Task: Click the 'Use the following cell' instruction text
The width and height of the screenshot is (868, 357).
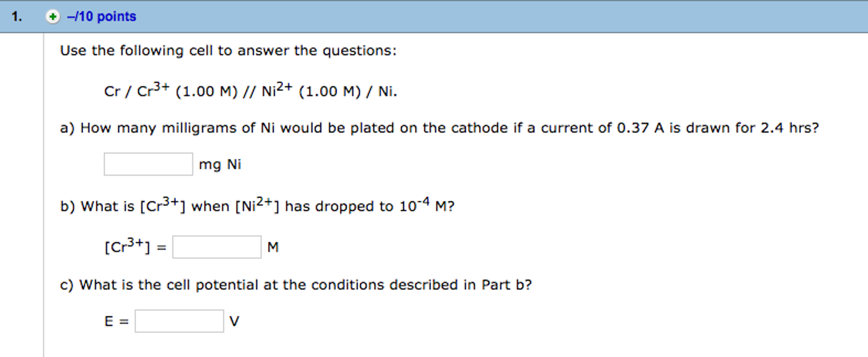Action: 228,51
